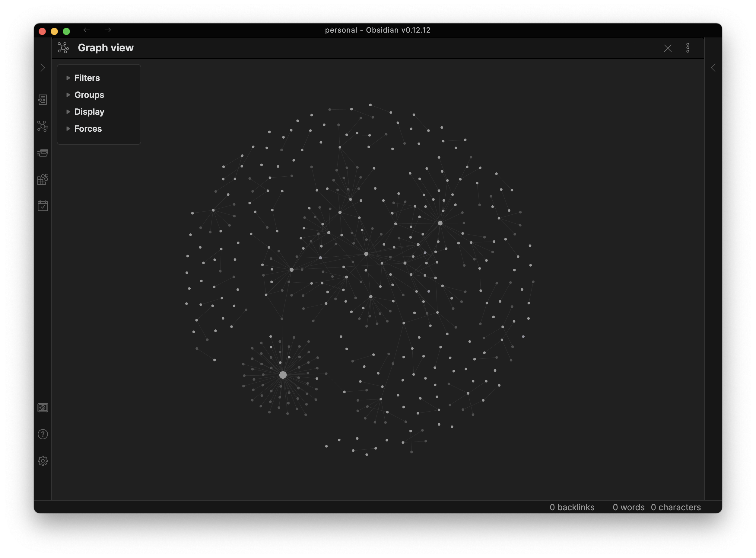Open settings gear icon in sidebar
The width and height of the screenshot is (756, 558).
[43, 461]
